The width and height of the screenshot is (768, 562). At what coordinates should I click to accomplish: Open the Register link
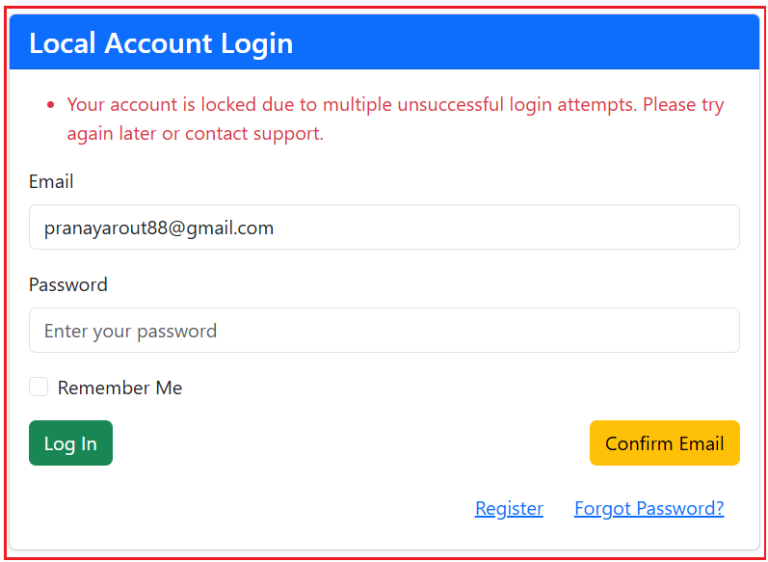point(509,509)
